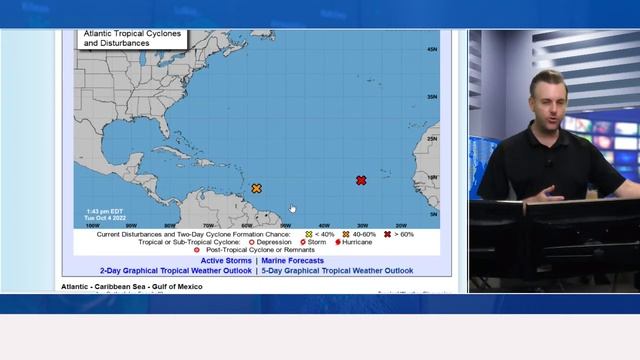Open 2-Day Graphical Tropical Weather Outlook

pyautogui.click(x=176, y=271)
